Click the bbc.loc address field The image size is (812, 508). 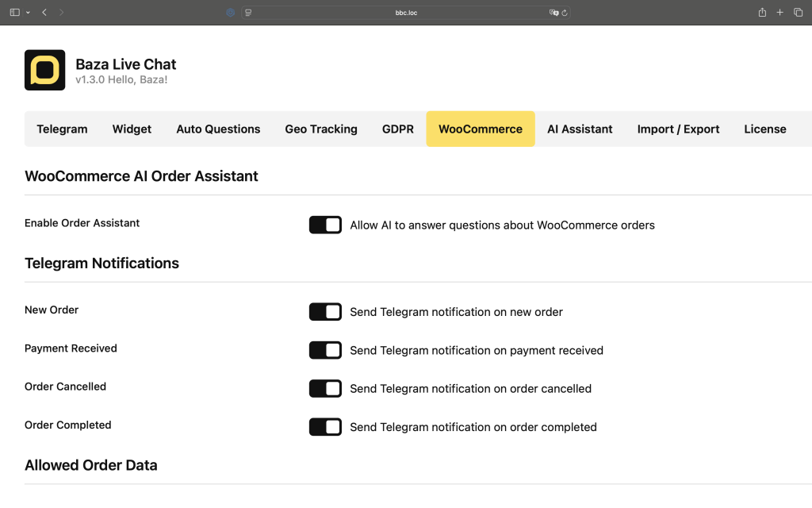(x=406, y=13)
